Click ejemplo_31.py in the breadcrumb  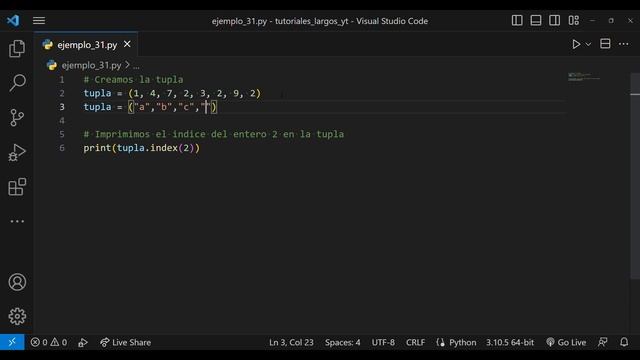point(91,65)
